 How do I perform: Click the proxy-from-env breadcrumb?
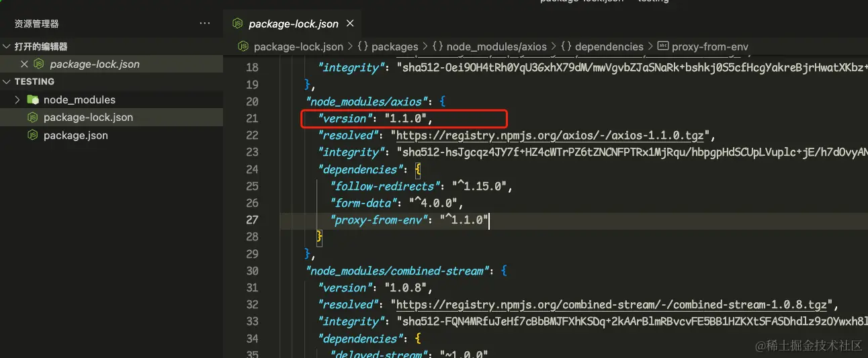[x=710, y=46]
